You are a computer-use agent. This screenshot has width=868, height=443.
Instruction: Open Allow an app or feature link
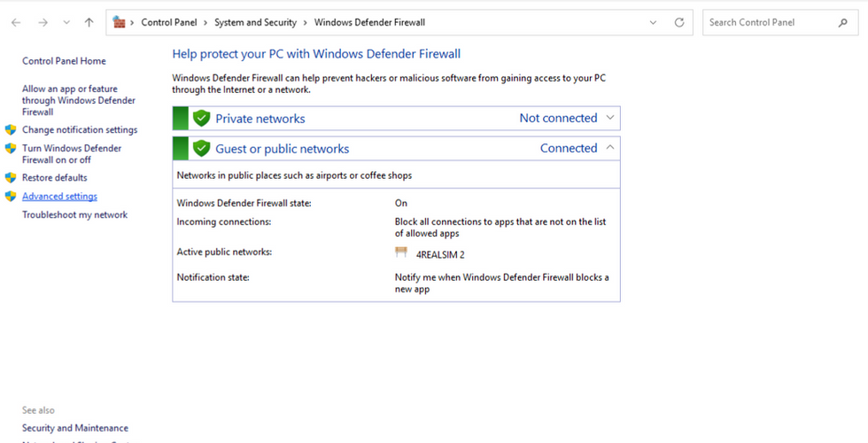click(x=79, y=100)
